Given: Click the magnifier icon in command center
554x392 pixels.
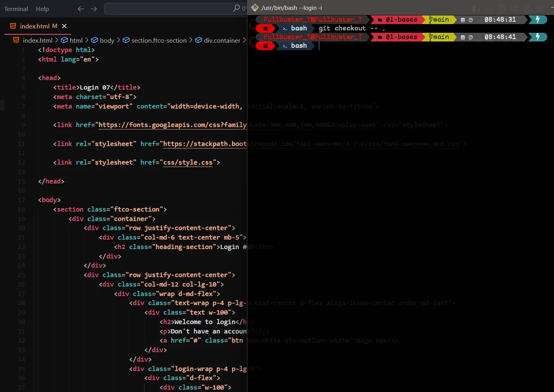Looking at the screenshot, I should 236,8.
